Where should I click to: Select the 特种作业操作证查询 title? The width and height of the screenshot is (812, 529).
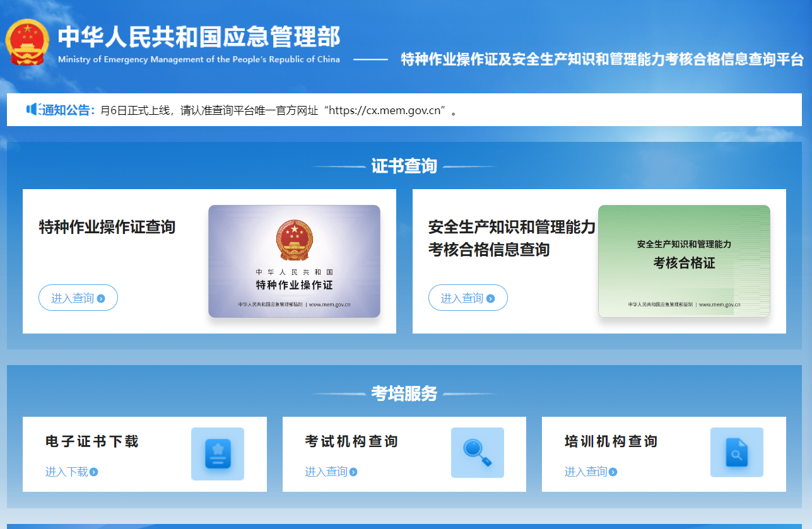pos(107,227)
